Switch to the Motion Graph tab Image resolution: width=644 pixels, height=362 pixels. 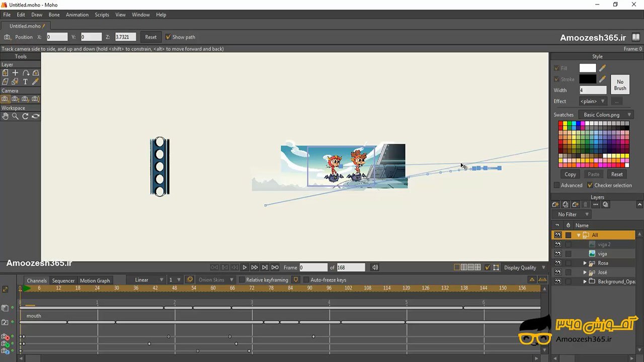coord(95,281)
